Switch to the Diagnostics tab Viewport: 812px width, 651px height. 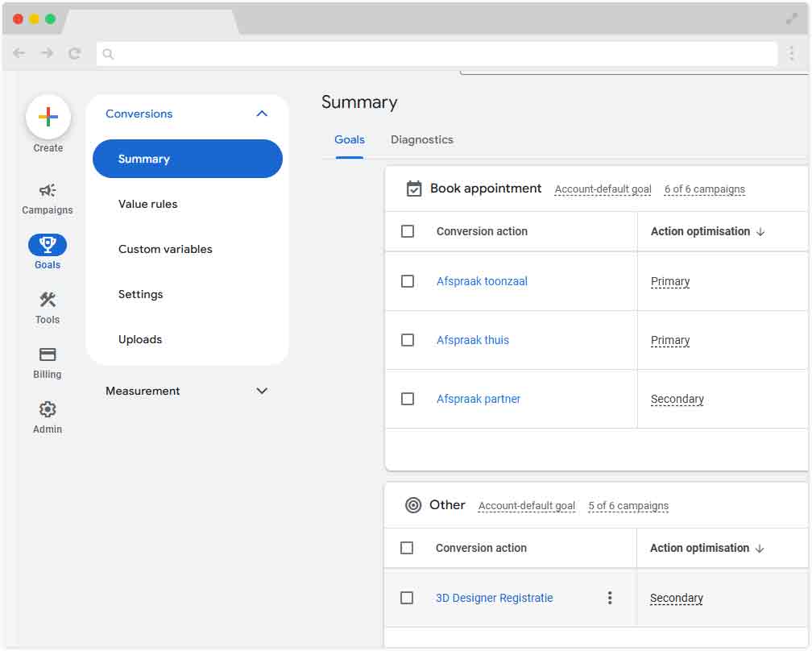pyautogui.click(x=421, y=140)
